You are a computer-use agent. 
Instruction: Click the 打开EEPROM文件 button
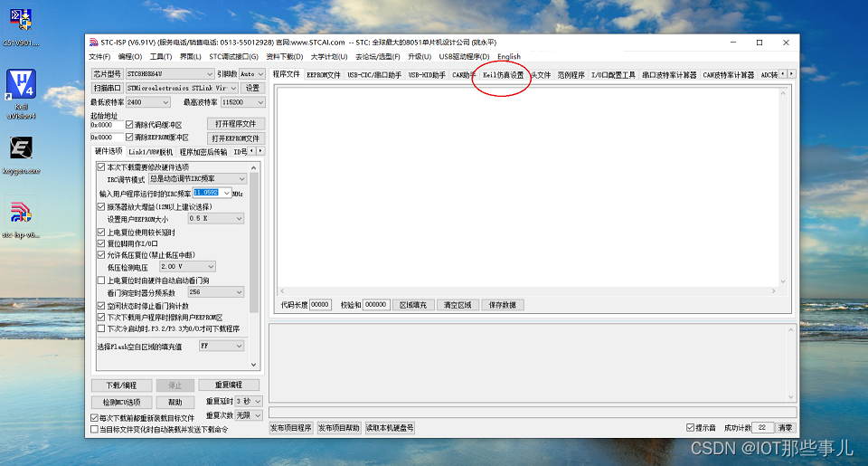tap(236, 138)
